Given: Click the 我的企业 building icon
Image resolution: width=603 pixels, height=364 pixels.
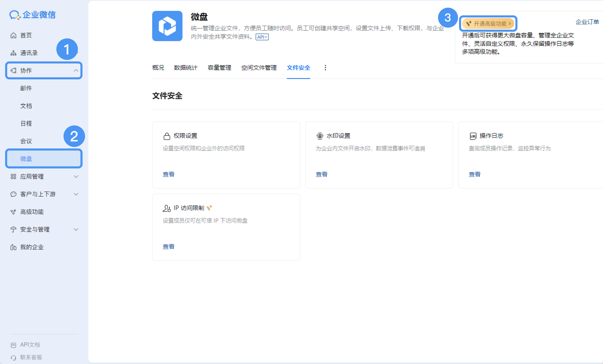Looking at the screenshot, I should (13, 247).
